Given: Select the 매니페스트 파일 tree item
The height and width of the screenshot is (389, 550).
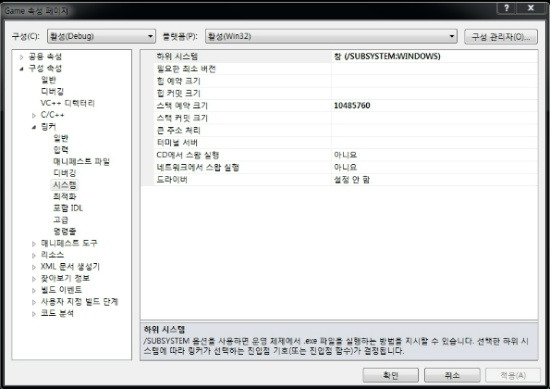Looking at the screenshot, I should (x=81, y=161).
